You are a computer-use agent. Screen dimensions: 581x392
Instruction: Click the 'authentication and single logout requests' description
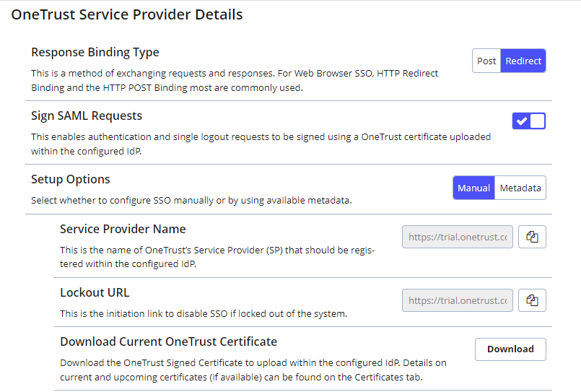[x=261, y=144]
